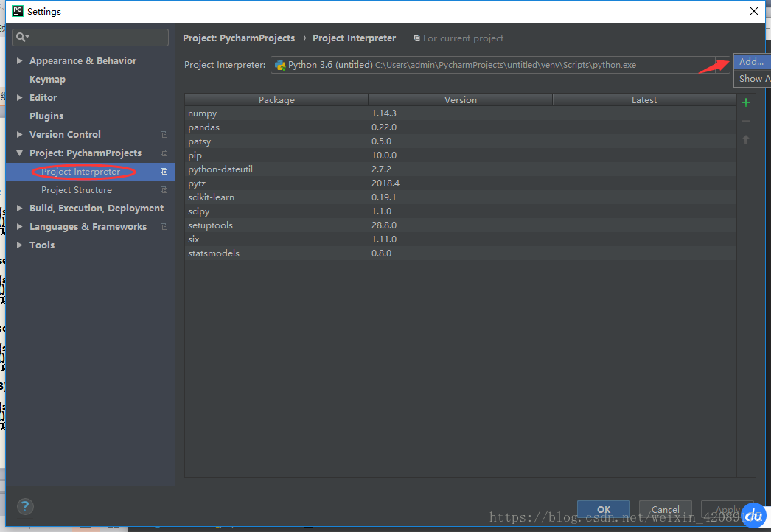Expand the Tools section
The width and height of the screenshot is (771, 532).
point(19,245)
